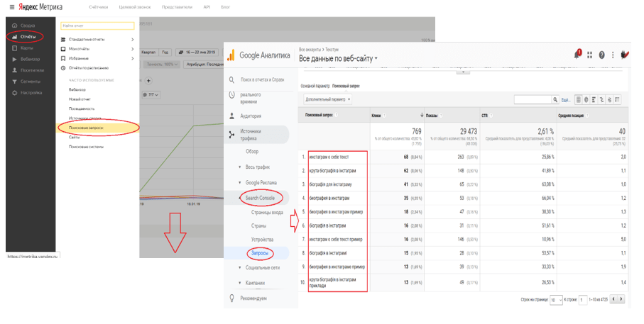Screen dimensions: 644x324
Task: Open Посетители in Metrika sidebar
Action: pyautogui.click(x=32, y=70)
